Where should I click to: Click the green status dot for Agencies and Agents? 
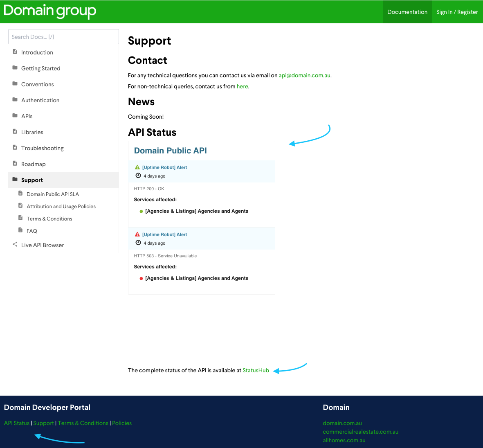pos(141,212)
